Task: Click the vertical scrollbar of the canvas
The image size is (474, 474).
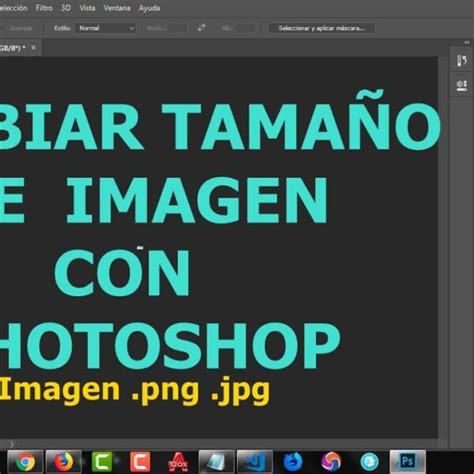Action: point(443,247)
